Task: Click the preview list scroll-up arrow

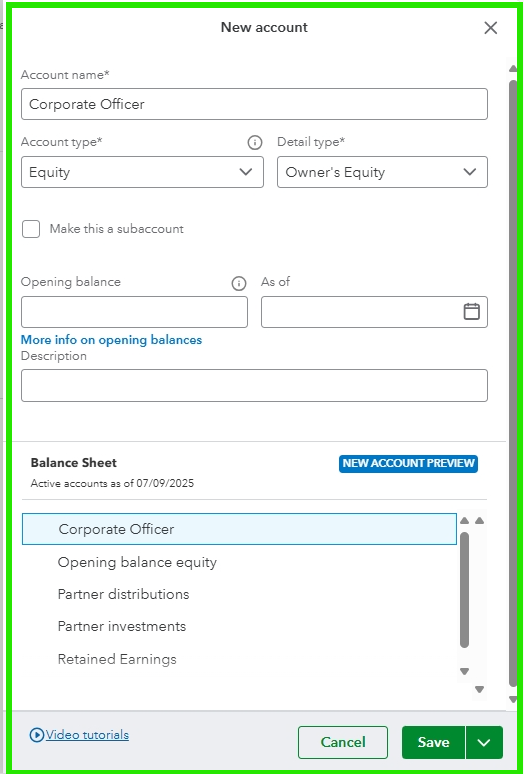Action: pyautogui.click(x=464, y=520)
